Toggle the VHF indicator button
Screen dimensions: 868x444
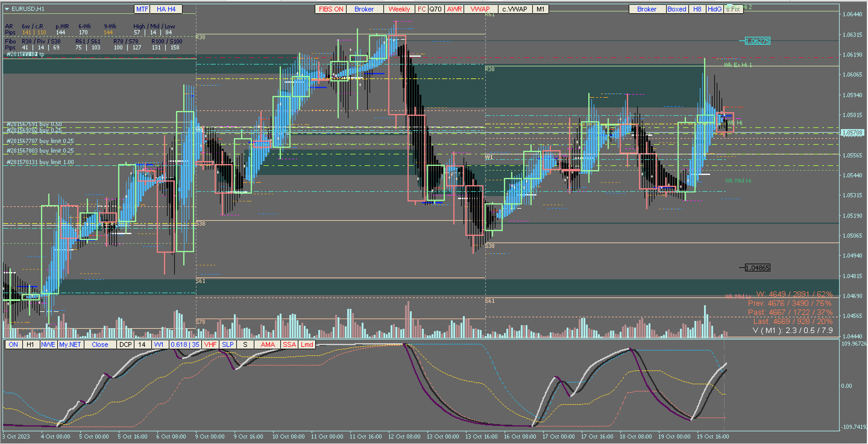click(x=210, y=344)
